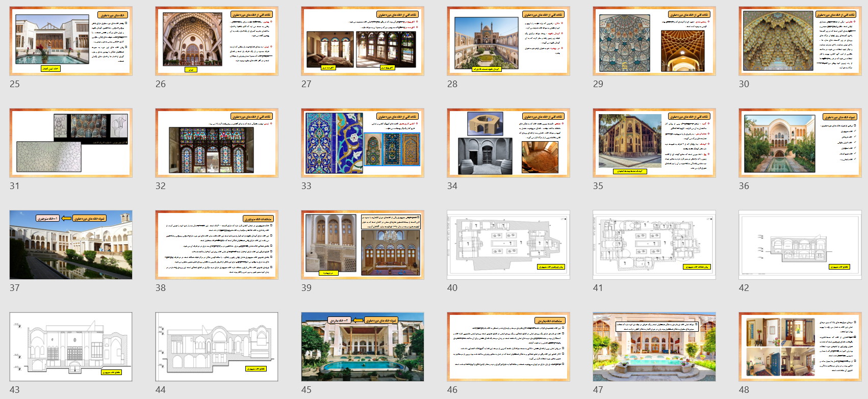This screenshot has height=399, width=868.
Task: Select slide 25 with white courtyard house
Action: (71, 41)
